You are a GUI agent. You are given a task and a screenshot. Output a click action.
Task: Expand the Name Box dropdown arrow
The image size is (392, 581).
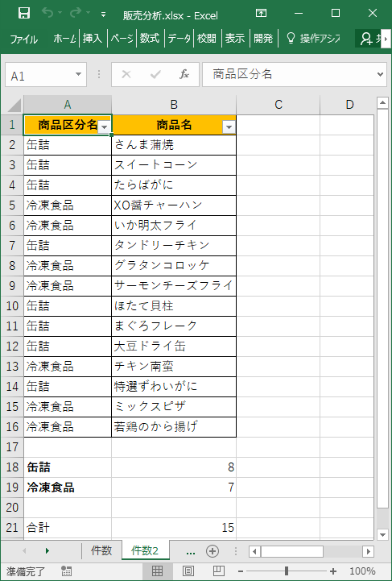(x=78, y=74)
